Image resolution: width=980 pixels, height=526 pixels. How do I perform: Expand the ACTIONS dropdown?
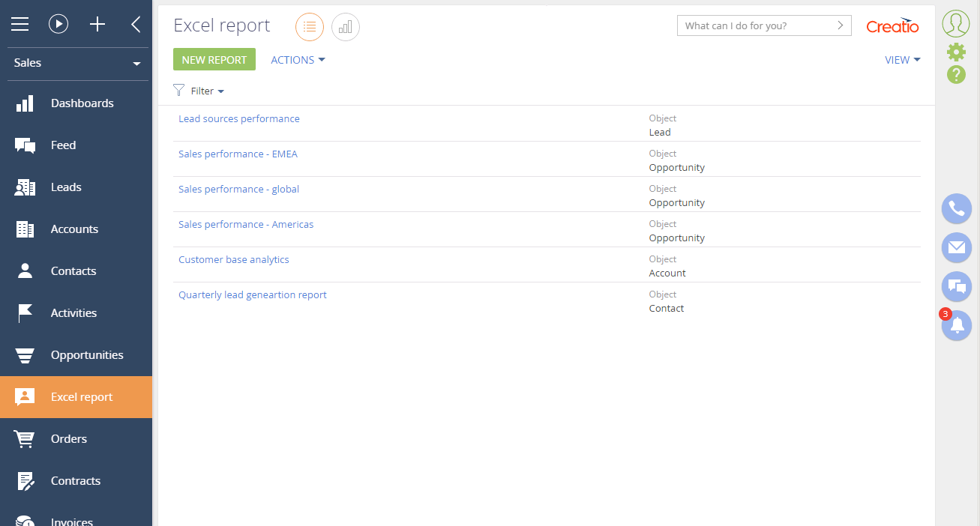297,59
